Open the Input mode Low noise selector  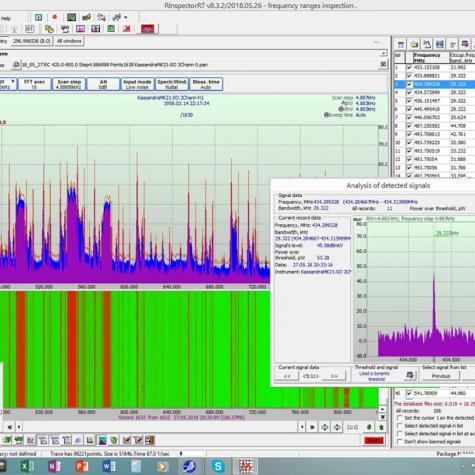pyautogui.click(x=137, y=84)
